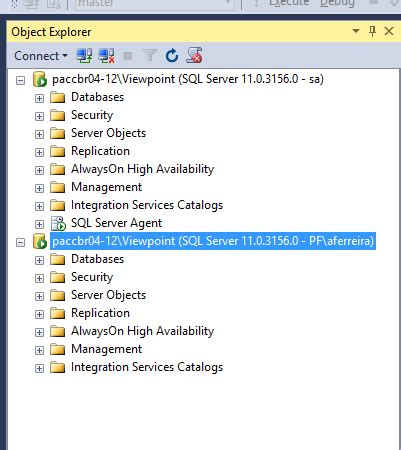Screen dimensions: 401x450
Task: Select Replication text under PF\aferreira connection
Action: point(100,313)
